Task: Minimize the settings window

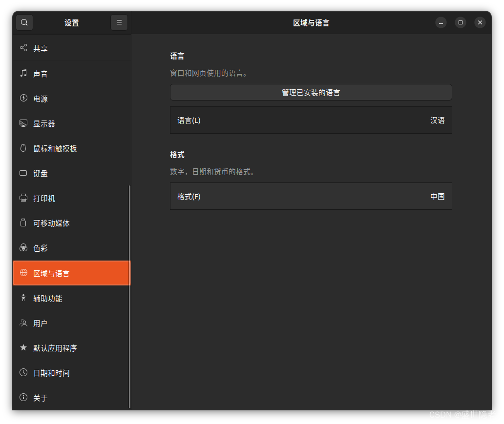Action: click(441, 22)
